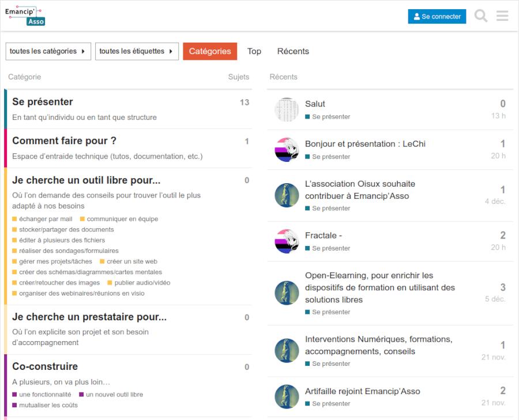Viewport: 519px width, 420px height.
Task: Open the Oisux association topic
Action: [360, 190]
